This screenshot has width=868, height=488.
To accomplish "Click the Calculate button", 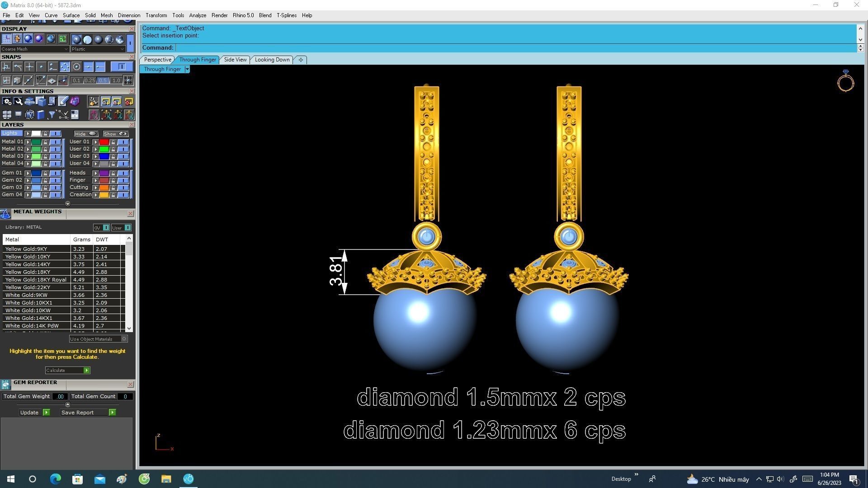I will pos(68,371).
